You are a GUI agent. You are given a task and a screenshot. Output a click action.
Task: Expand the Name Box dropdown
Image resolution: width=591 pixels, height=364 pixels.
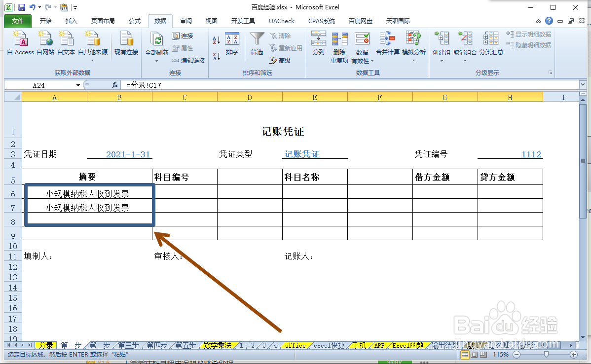pyautogui.click(x=78, y=85)
